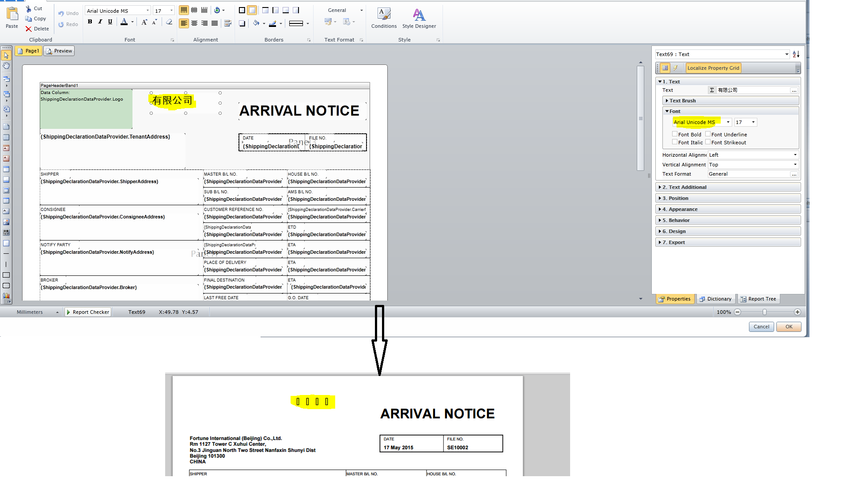This screenshot has height=504, width=847.
Task: Expand the 6. Design section
Action: click(x=728, y=231)
